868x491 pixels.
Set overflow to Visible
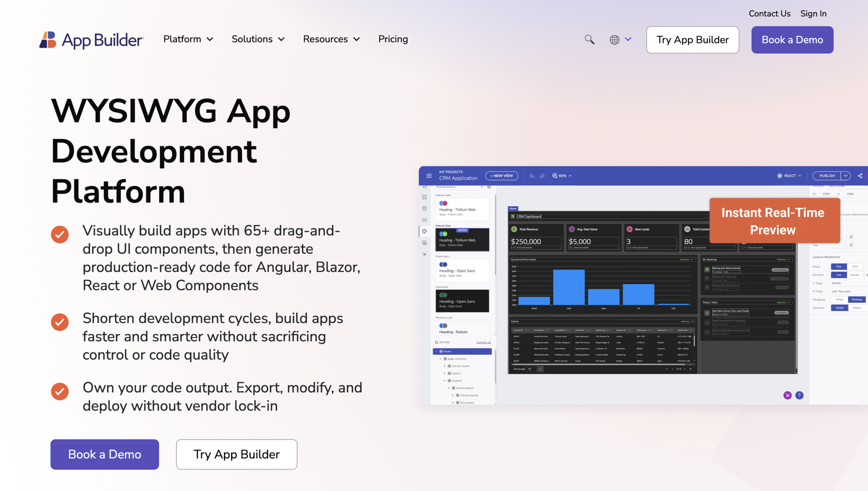tap(840, 308)
